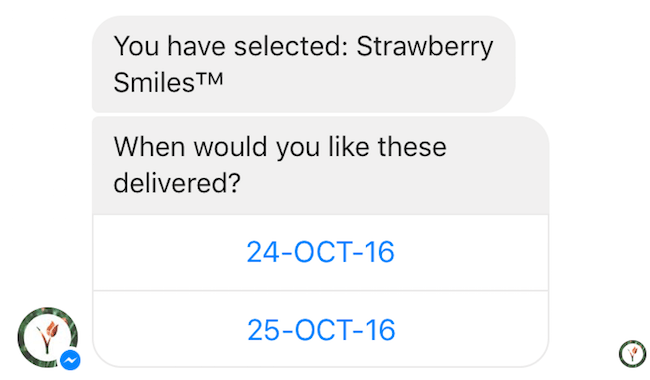
Task: Select the 'When would you like these delivered?' bubble
Action: point(320,165)
